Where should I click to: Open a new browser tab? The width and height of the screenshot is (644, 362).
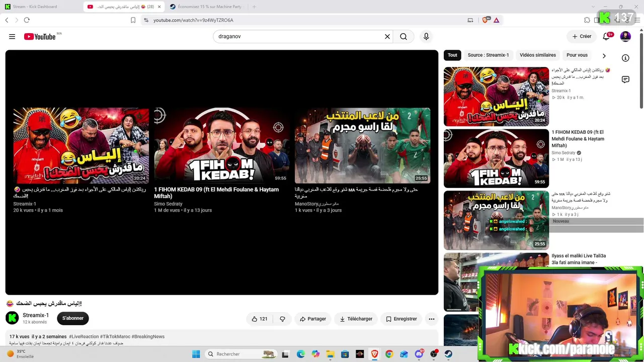[254, 7]
